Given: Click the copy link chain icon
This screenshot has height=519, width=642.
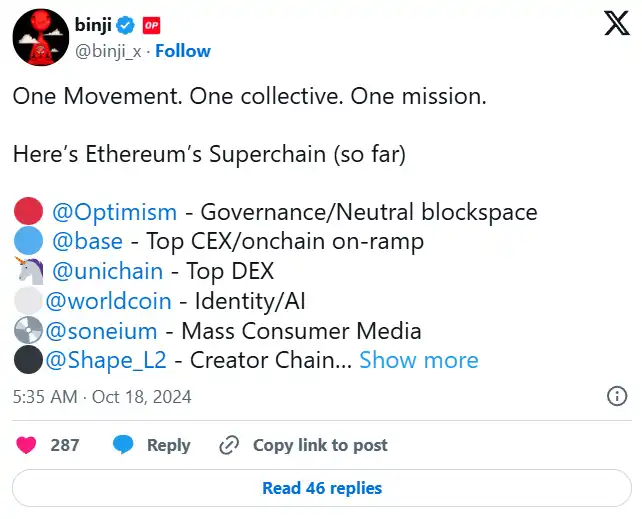Looking at the screenshot, I should coord(229,445).
